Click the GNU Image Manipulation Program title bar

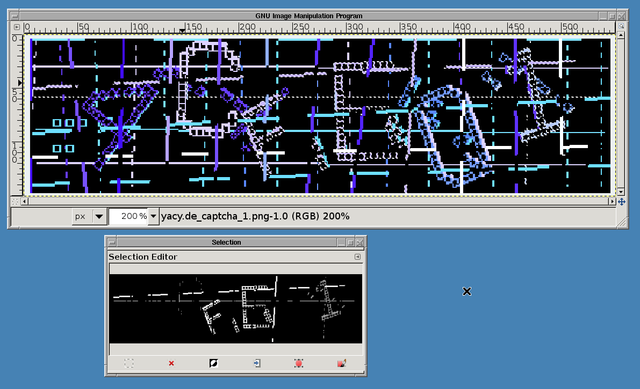pos(309,16)
